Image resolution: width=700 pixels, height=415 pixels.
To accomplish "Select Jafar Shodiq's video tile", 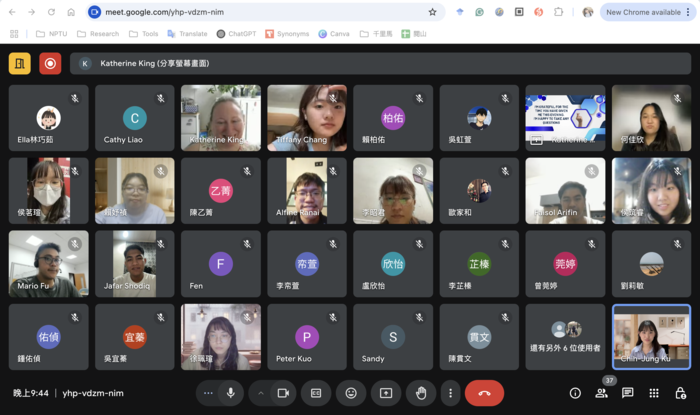I will tap(134, 264).
